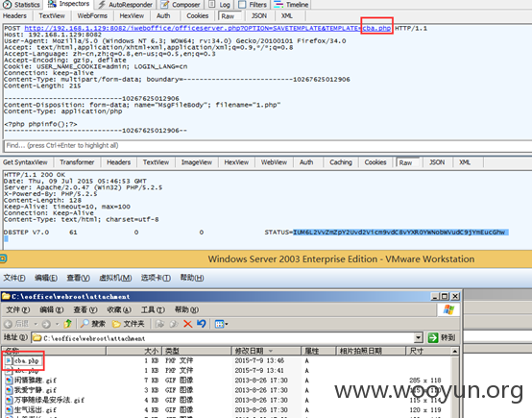Open Back button history dropdown arrow
The height and width of the screenshot is (418, 532).
[36, 324]
